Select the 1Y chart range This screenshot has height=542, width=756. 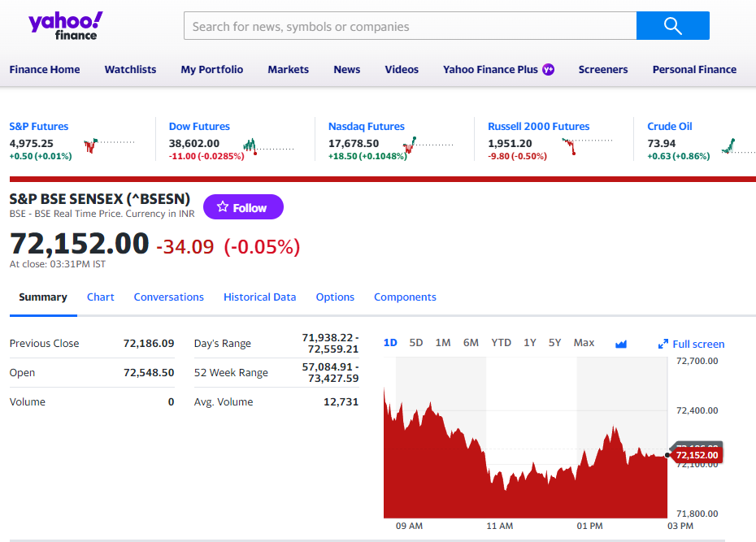530,343
